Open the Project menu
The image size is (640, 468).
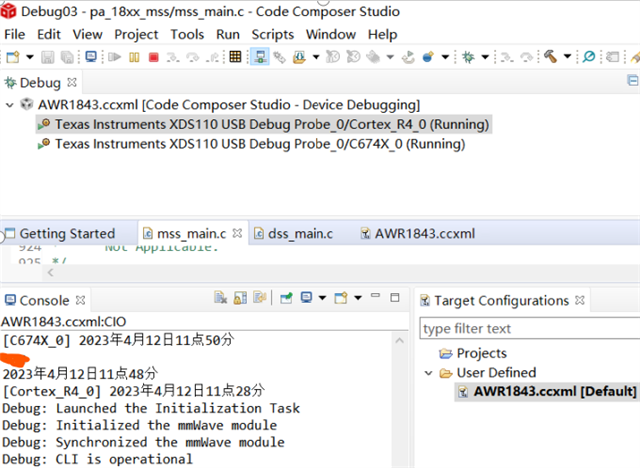click(x=136, y=35)
